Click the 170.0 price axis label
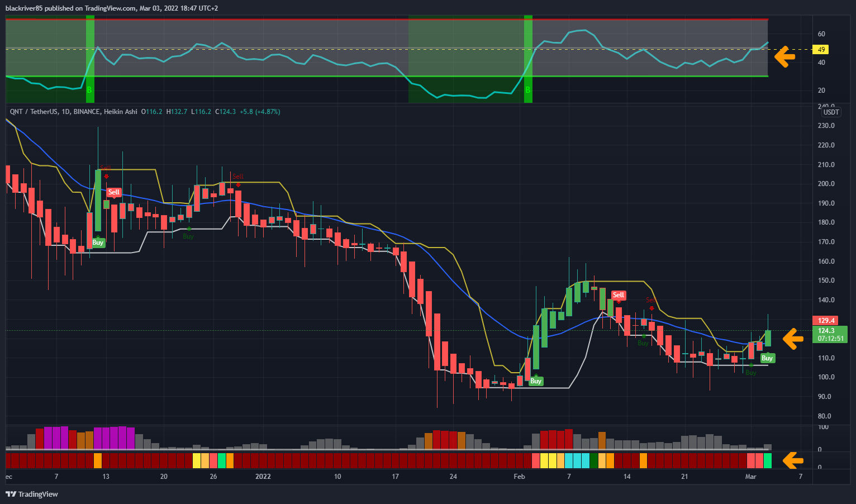This screenshot has height=504, width=856. pyautogui.click(x=826, y=242)
